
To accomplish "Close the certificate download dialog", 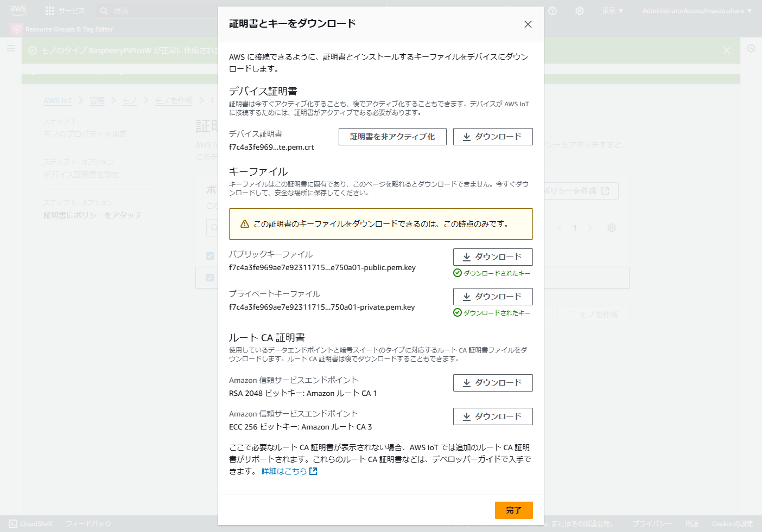I will pos(528,24).
